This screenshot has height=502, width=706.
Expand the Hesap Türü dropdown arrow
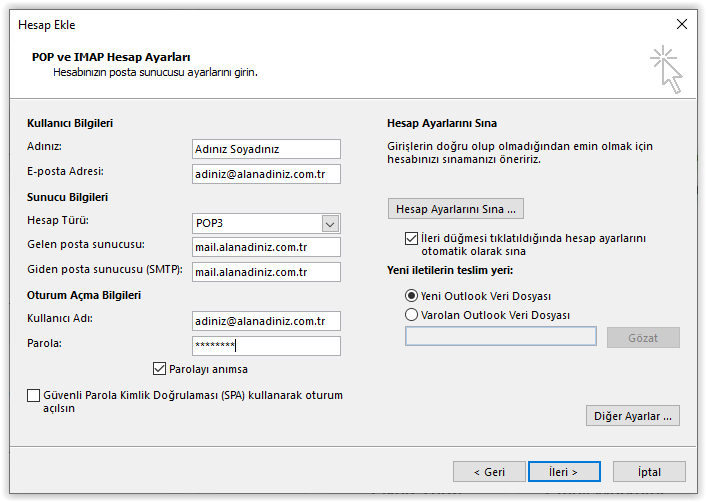click(330, 224)
